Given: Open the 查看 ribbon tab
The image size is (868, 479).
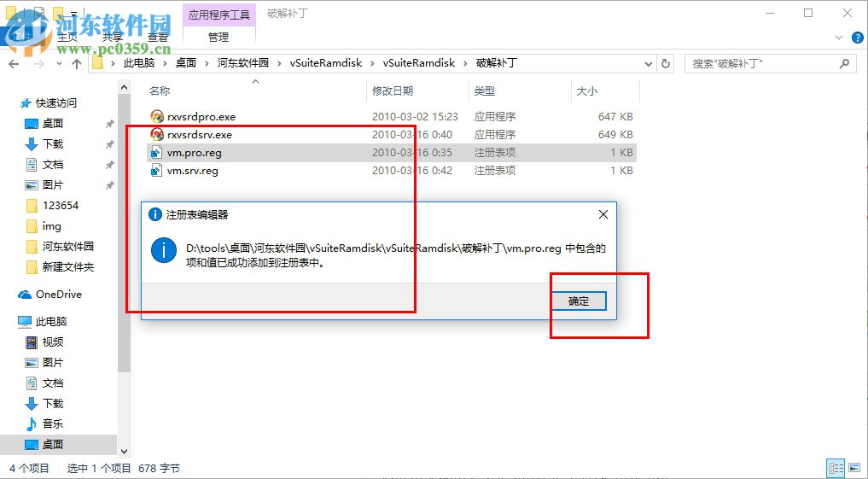Looking at the screenshot, I should click(158, 37).
